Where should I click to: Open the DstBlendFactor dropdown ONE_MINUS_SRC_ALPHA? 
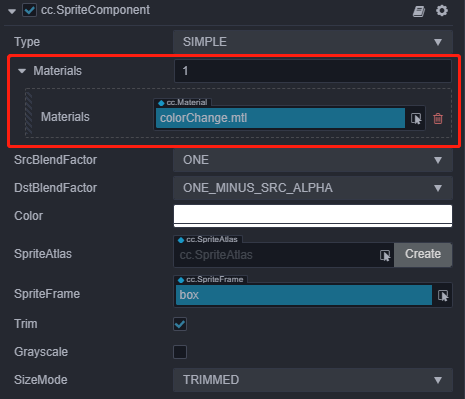(313, 188)
